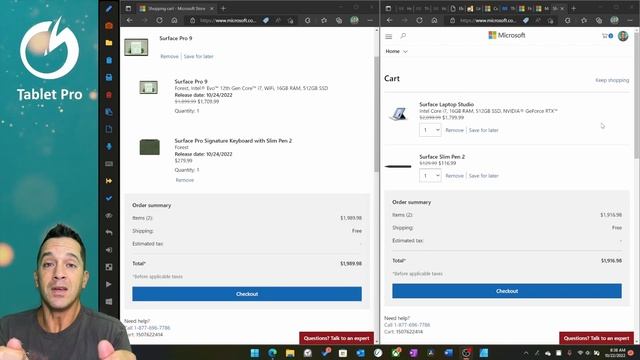Screen dimensions: 640x360
Task: Refresh the page in the right browser window
Action: tap(419, 20)
